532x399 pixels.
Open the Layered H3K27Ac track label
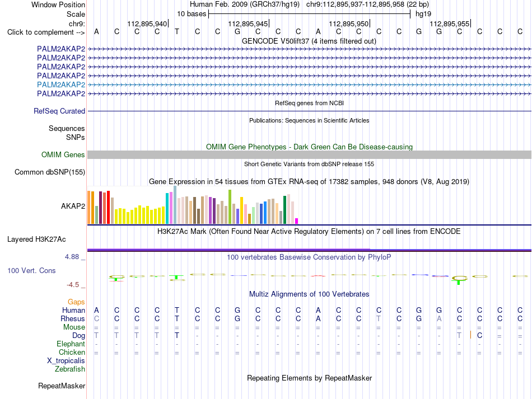(36, 240)
